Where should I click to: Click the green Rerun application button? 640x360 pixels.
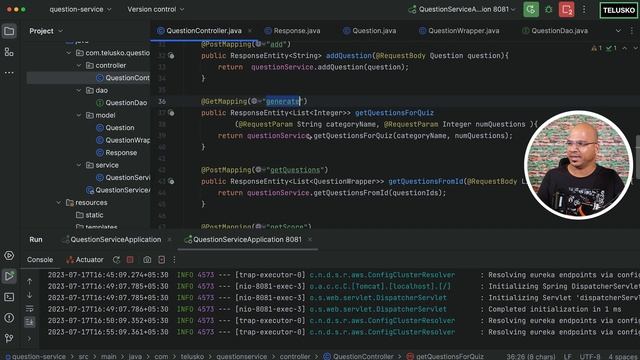point(531,9)
